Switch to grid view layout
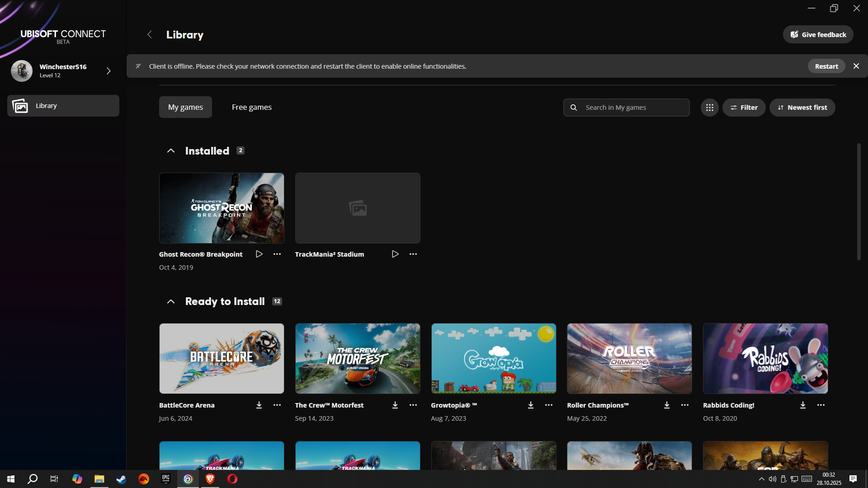Image resolution: width=868 pixels, height=488 pixels. 710,108
